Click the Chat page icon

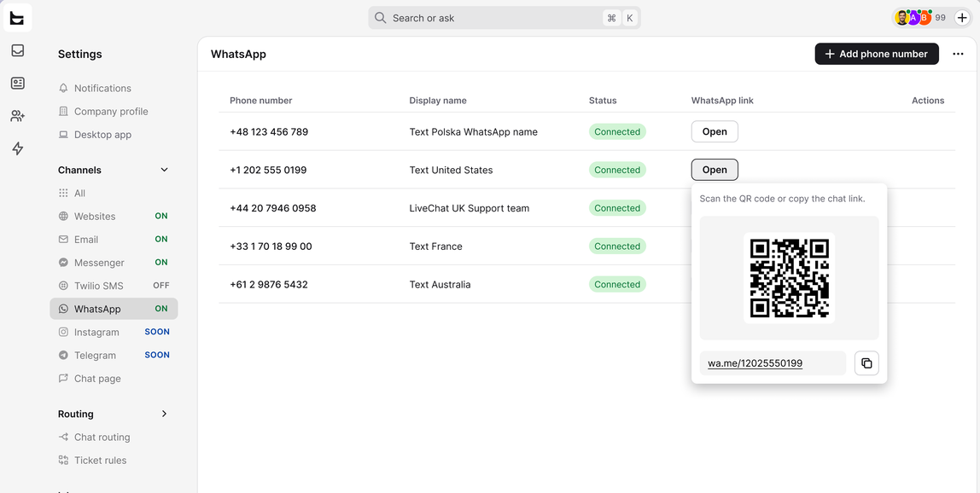tap(63, 378)
